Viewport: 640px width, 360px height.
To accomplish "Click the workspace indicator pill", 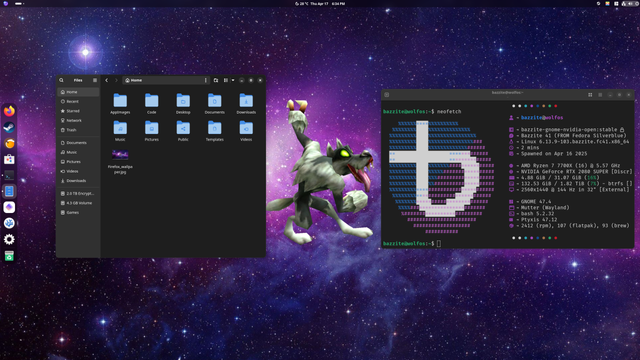I will (x=19, y=4).
